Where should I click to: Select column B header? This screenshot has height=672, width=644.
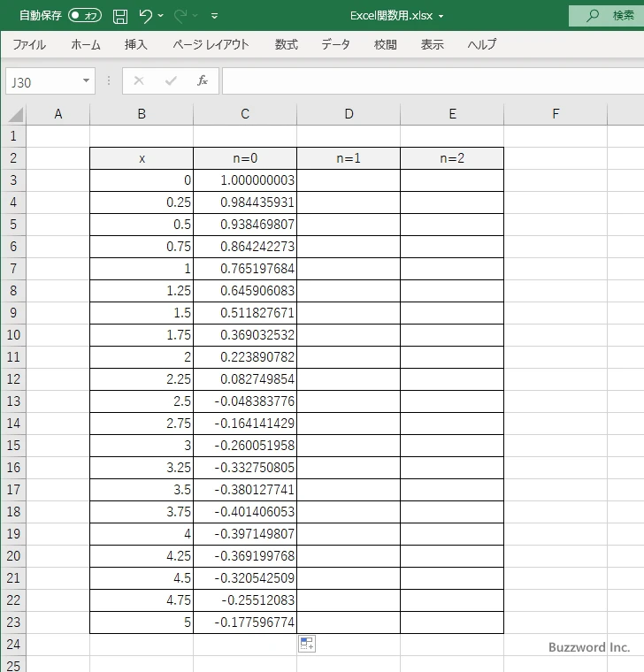(142, 114)
